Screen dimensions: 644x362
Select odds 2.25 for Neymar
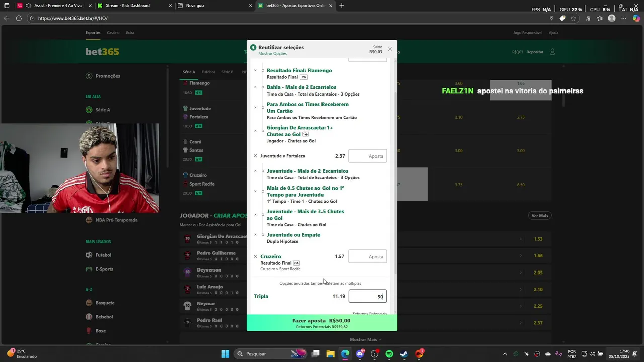(x=538, y=306)
